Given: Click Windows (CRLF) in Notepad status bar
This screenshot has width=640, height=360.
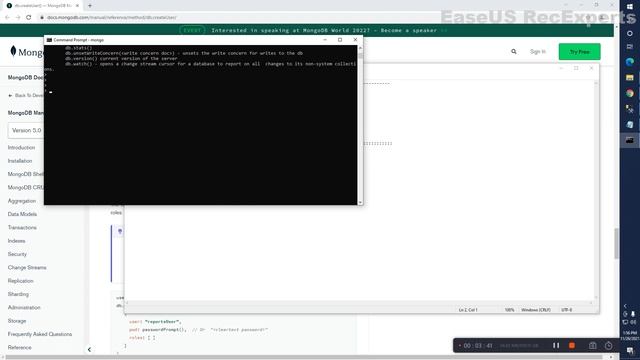Looking at the screenshot, I should pyautogui.click(x=536, y=310).
